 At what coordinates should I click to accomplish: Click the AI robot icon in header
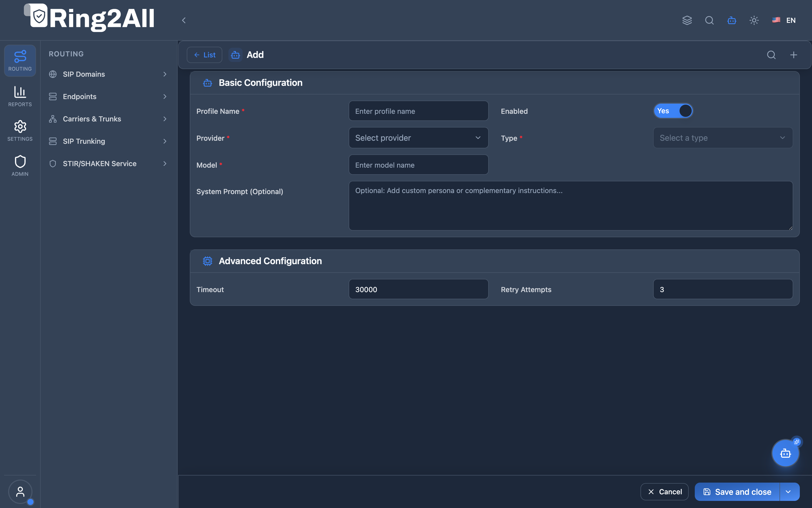coord(732,20)
